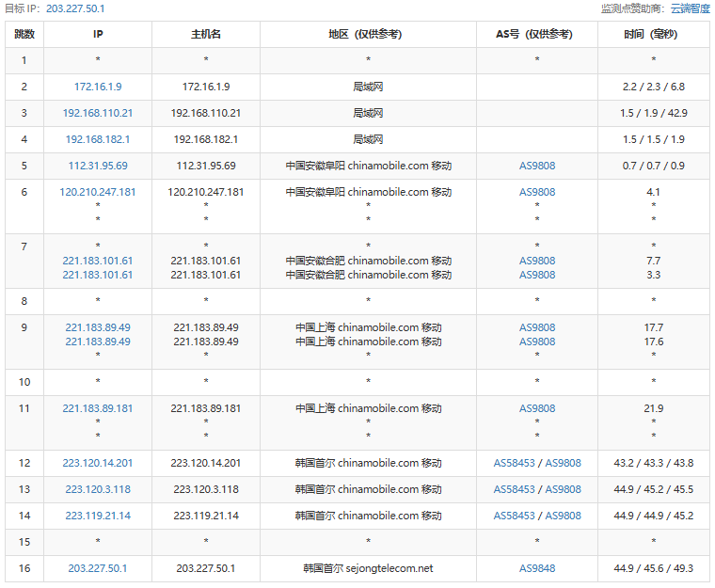Screen dimensions: 715x588
Task: Select the time value 21.9 in hop 11
Action: point(654,408)
